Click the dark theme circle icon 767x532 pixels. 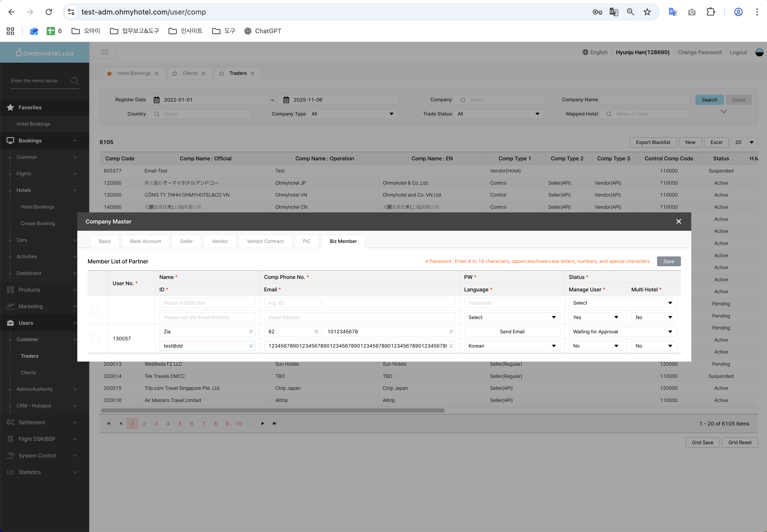click(x=759, y=52)
